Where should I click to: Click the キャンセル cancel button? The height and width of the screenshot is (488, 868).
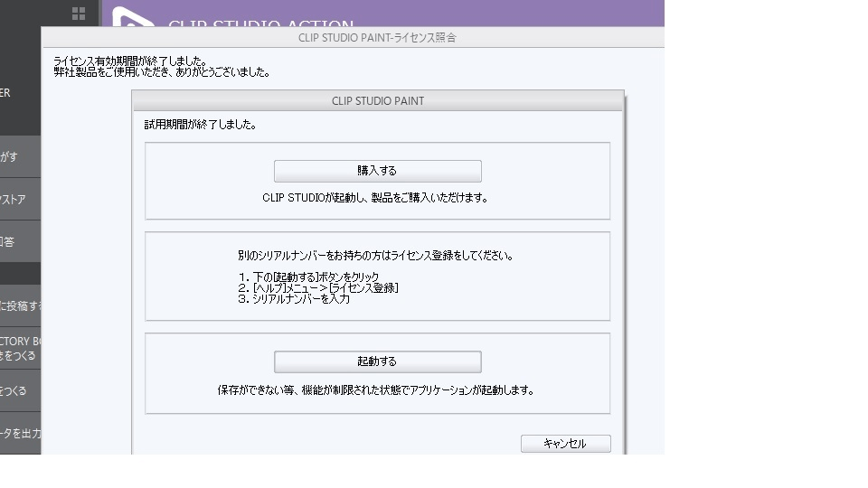pyautogui.click(x=566, y=444)
